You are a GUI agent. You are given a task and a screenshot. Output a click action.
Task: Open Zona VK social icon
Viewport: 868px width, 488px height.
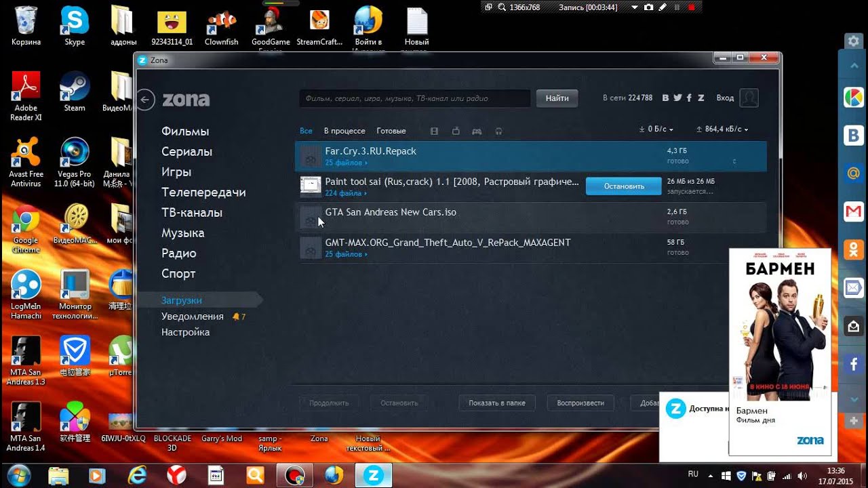point(666,98)
